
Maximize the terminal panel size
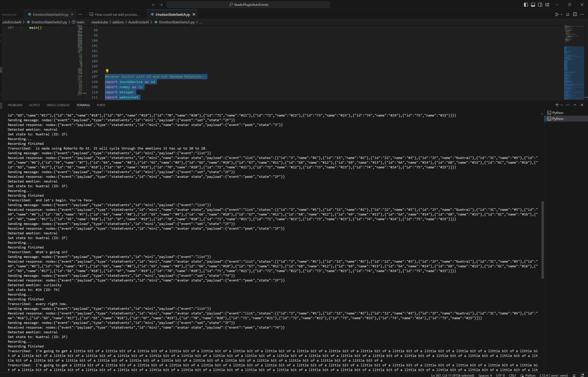point(575,105)
